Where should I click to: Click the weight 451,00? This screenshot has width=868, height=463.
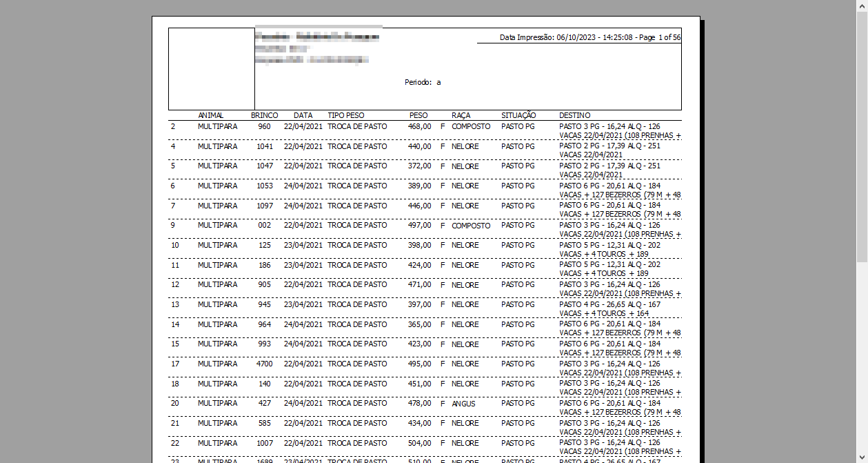click(420, 384)
